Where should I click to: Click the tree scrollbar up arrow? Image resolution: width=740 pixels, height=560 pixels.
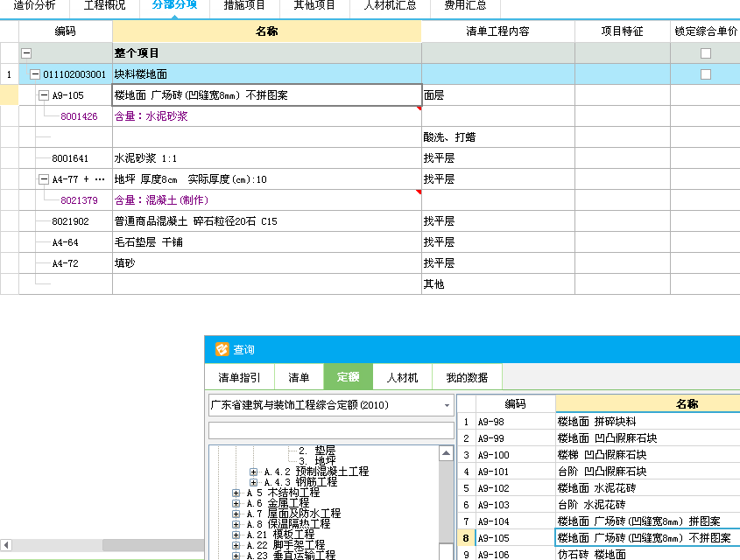click(446, 453)
